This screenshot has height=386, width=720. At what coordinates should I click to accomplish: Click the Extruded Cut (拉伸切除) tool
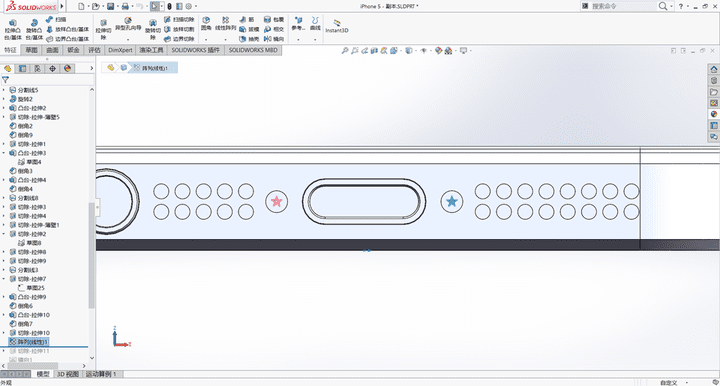click(103, 30)
